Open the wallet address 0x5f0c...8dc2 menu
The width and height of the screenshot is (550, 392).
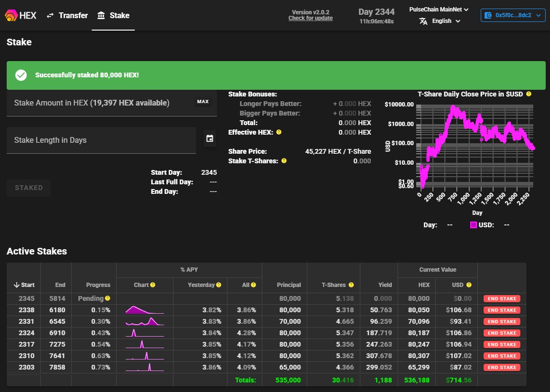point(513,15)
